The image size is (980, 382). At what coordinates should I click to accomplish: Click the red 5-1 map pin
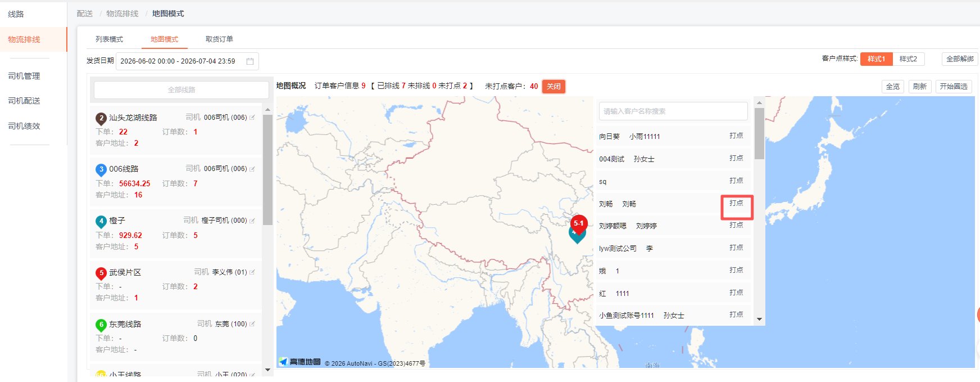[x=579, y=224]
